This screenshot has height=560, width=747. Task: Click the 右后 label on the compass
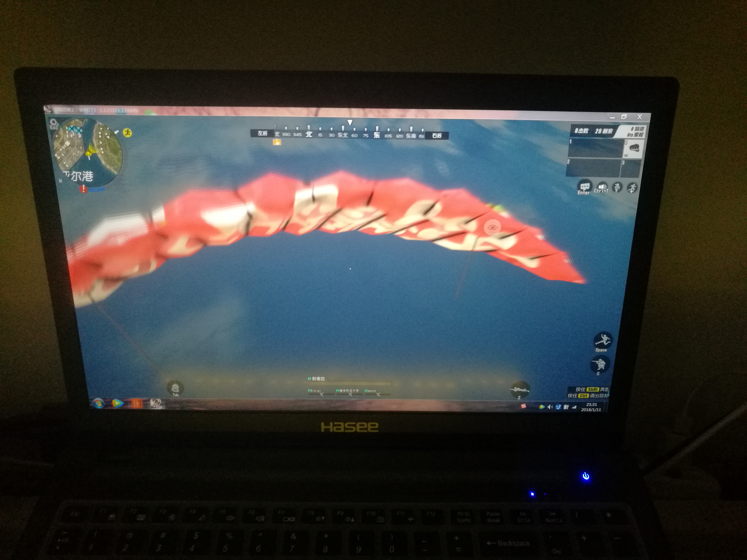click(x=437, y=136)
